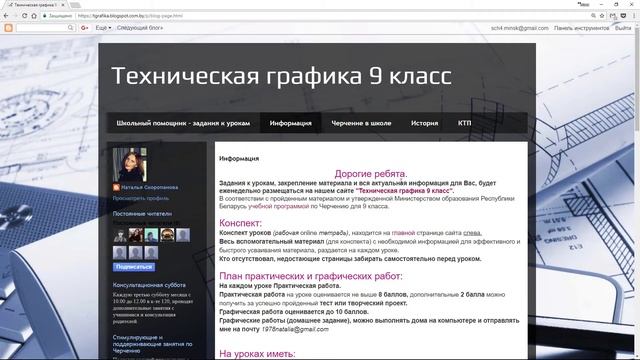Viewport: 640px width, 360px height.
Task: Open Наталья Скоропанова profile name link
Action: point(149,187)
